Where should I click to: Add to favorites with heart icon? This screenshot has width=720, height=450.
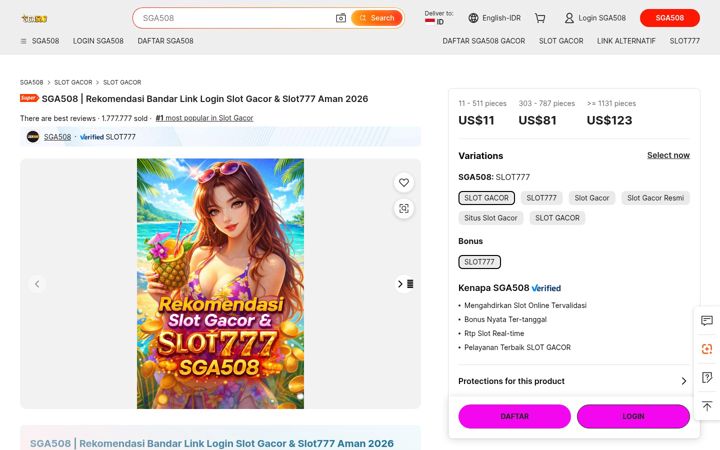pyautogui.click(x=404, y=182)
